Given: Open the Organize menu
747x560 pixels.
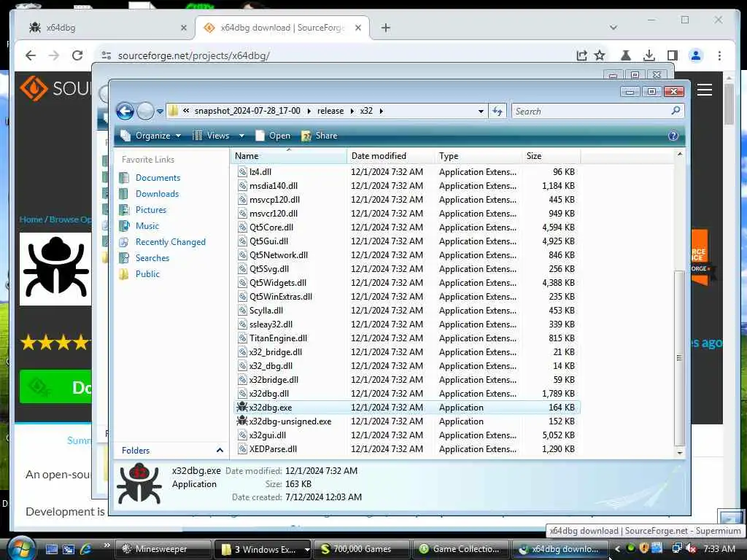Looking at the screenshot, I should coord(150,136).
